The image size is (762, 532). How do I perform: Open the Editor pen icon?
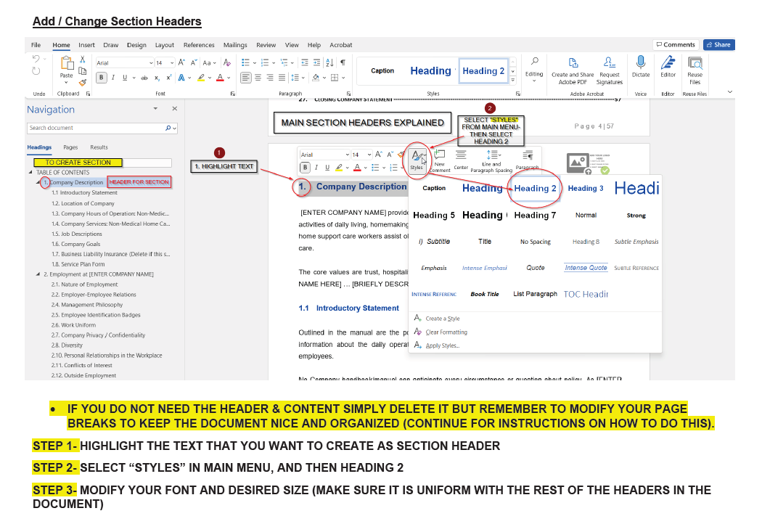pyautogui.click(x=668, y=62)
